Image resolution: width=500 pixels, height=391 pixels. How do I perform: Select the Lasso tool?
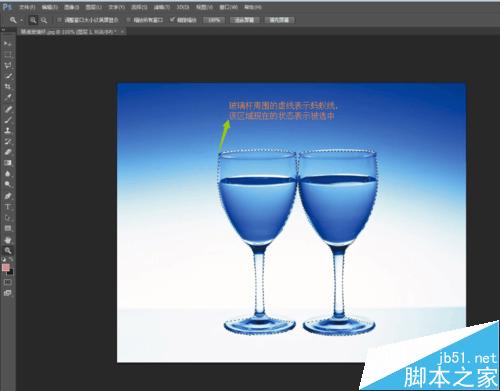point(8,65)
